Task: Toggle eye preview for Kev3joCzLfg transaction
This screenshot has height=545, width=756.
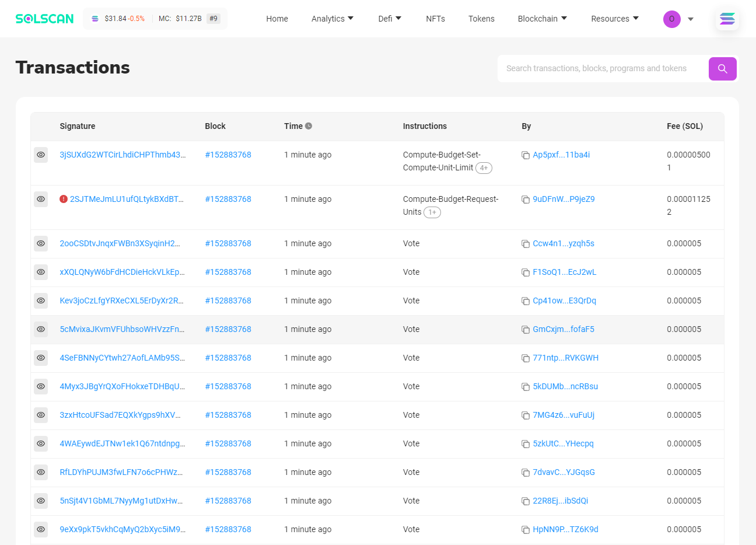Action: (x=41, y=301)
